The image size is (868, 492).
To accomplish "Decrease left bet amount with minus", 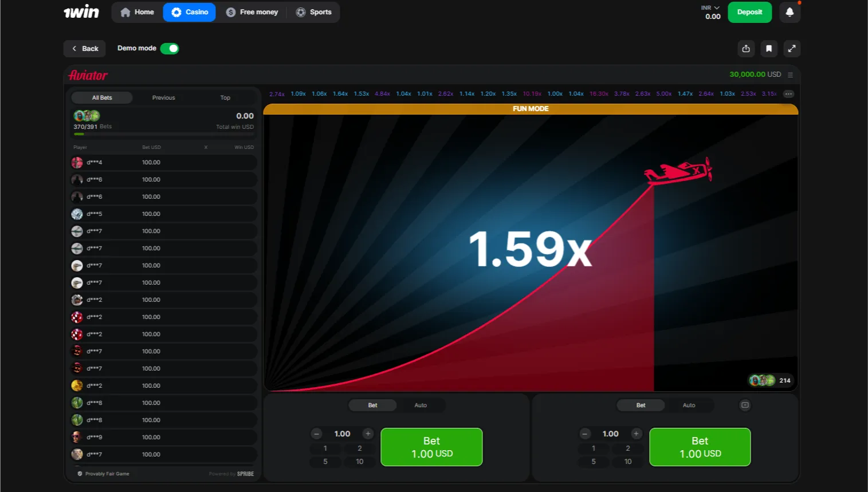I will (x=316, y=434).
